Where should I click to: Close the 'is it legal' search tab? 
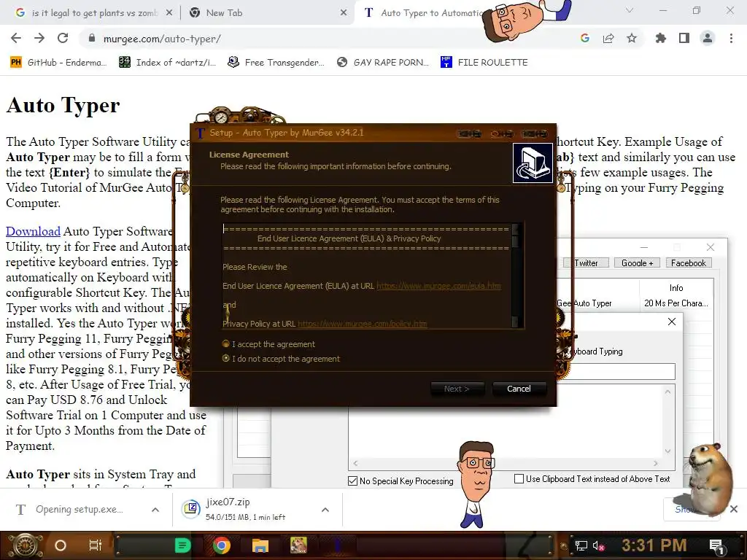[169, 13]
